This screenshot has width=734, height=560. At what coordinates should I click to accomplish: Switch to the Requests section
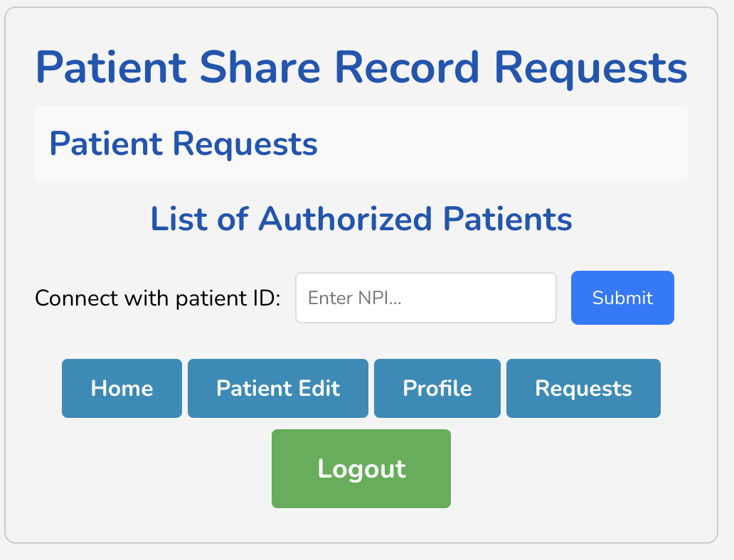pyautogui.click(x=583, y=388)
